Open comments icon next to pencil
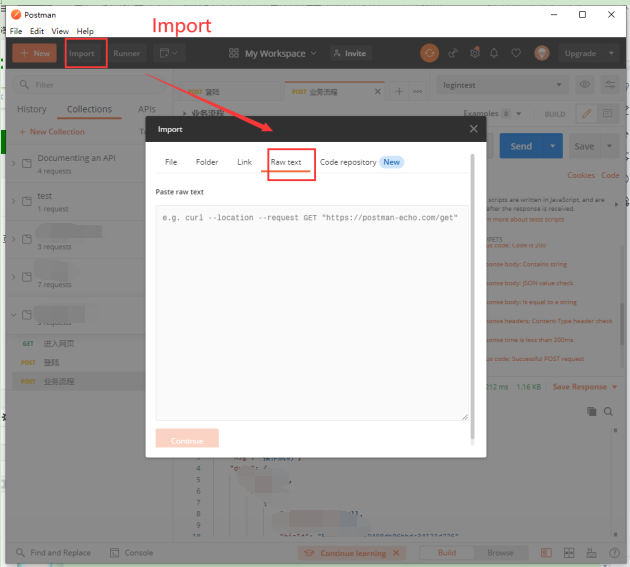Viewport: 630px width, 567px height. pyautogui.click(x=607, y=114)
